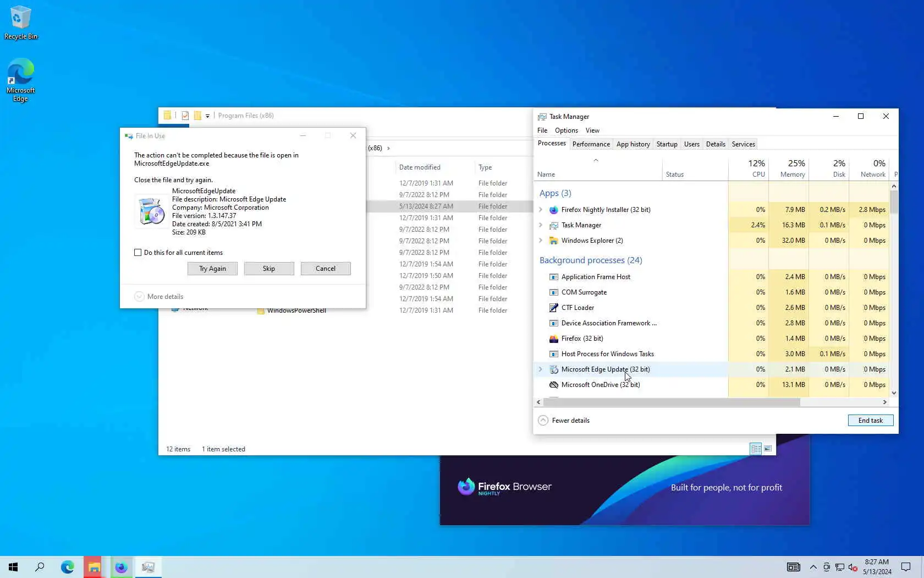
Task: Switch to Firefox Nightly installer on taskbar
Action: pos(121,567)
